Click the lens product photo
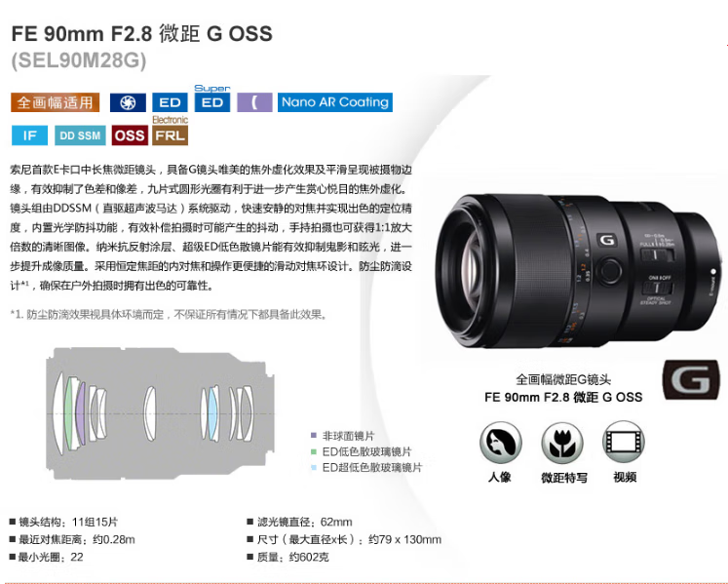The image size is (728, 584). 578,271
